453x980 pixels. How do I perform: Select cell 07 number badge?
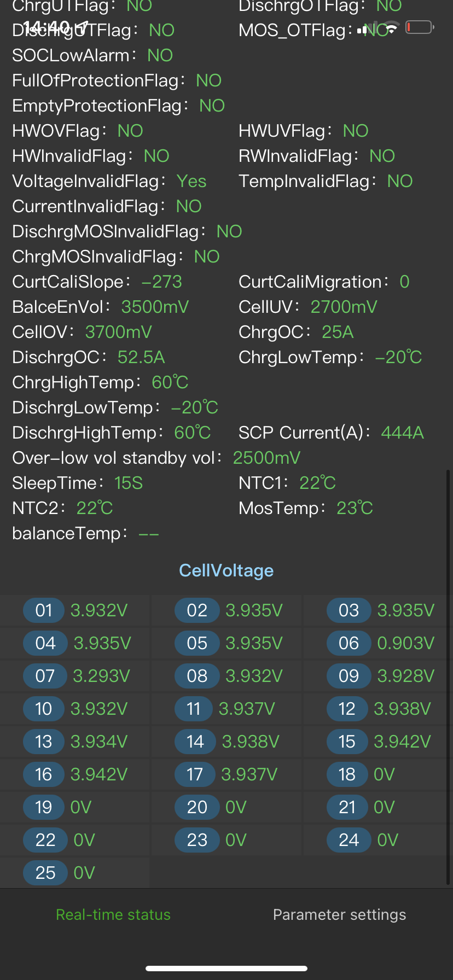pyautogui.click(x=45, y=676)
